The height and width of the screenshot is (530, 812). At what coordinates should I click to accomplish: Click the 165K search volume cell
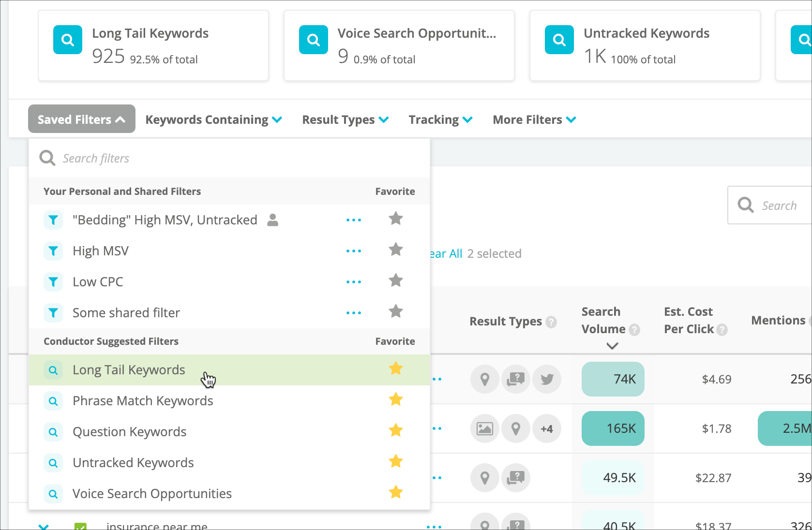613,428
